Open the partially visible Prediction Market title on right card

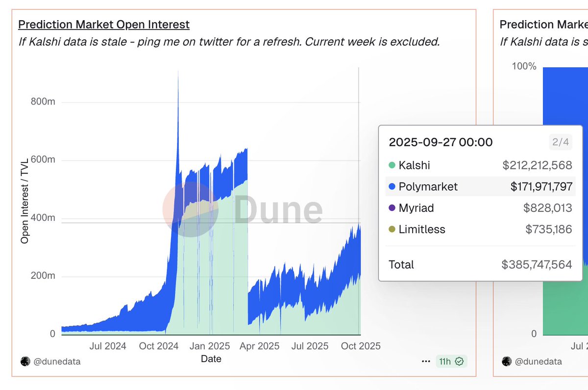click(543, 24)
